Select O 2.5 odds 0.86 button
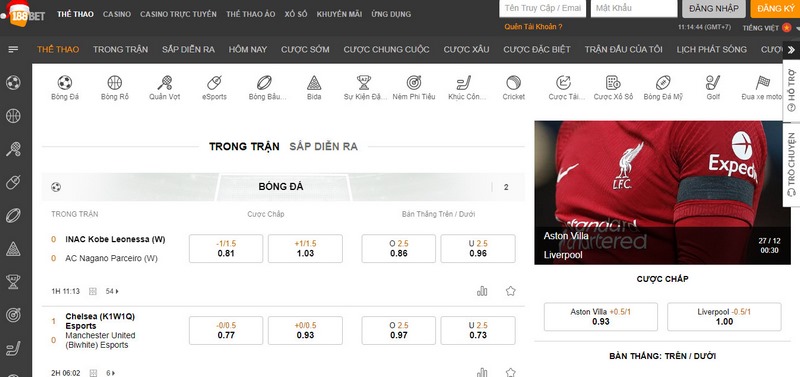 pyautogui.click(x=398, y=248)
